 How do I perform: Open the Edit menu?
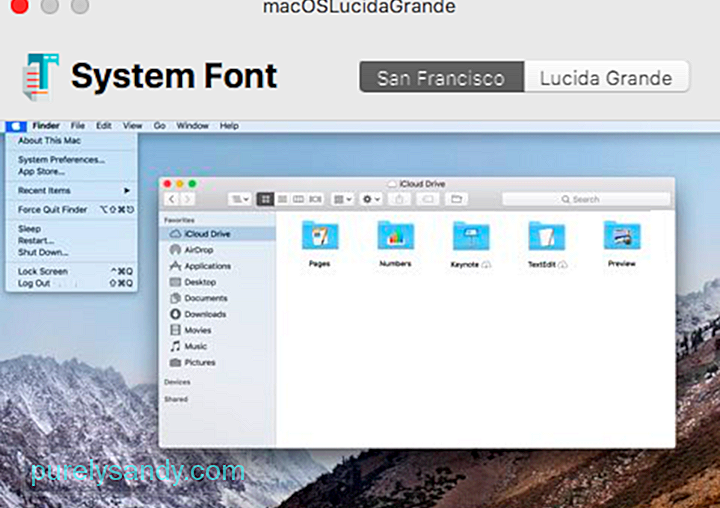pyautogui.click(x=104, y=126)
